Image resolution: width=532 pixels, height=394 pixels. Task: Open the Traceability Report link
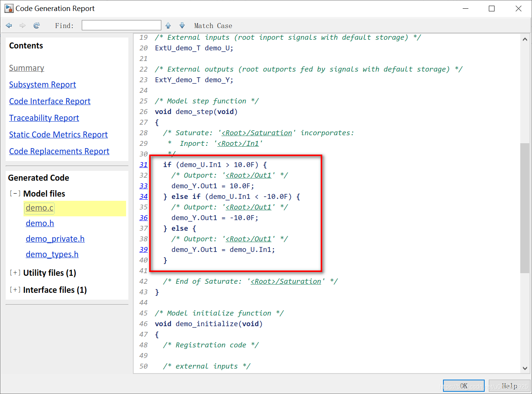point(44,118)
